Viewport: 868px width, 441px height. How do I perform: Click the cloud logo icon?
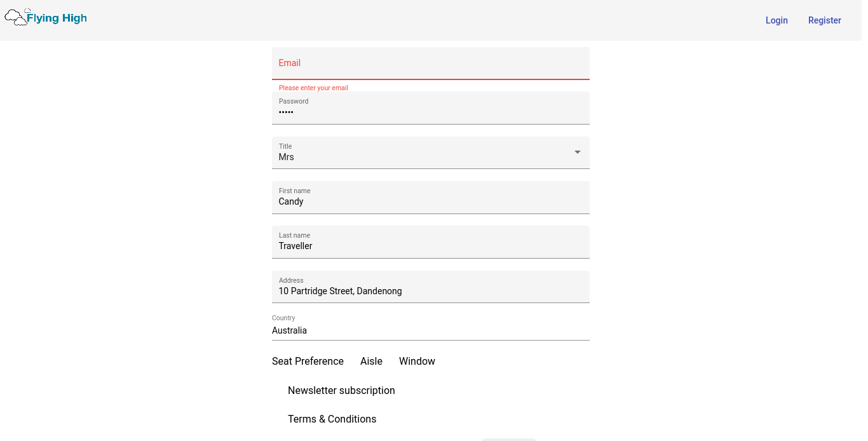tap(16, 18)
